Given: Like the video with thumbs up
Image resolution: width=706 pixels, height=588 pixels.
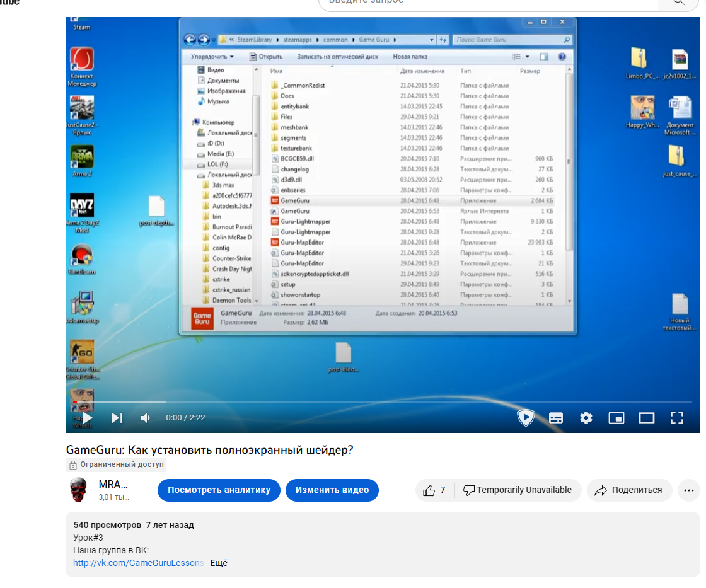Looking at the screenshot, I should pyautogui.click(x=434, y=490).
